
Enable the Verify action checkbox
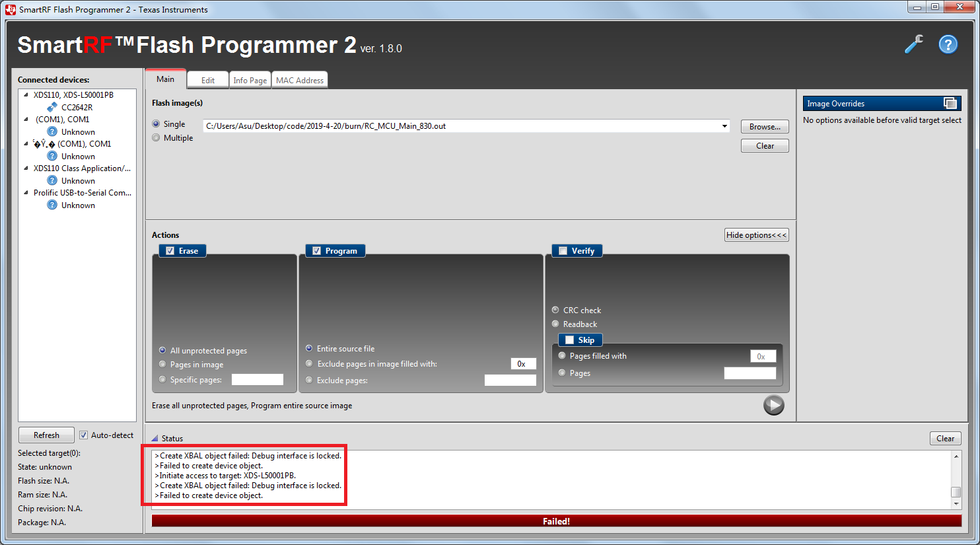coord(563,251)
